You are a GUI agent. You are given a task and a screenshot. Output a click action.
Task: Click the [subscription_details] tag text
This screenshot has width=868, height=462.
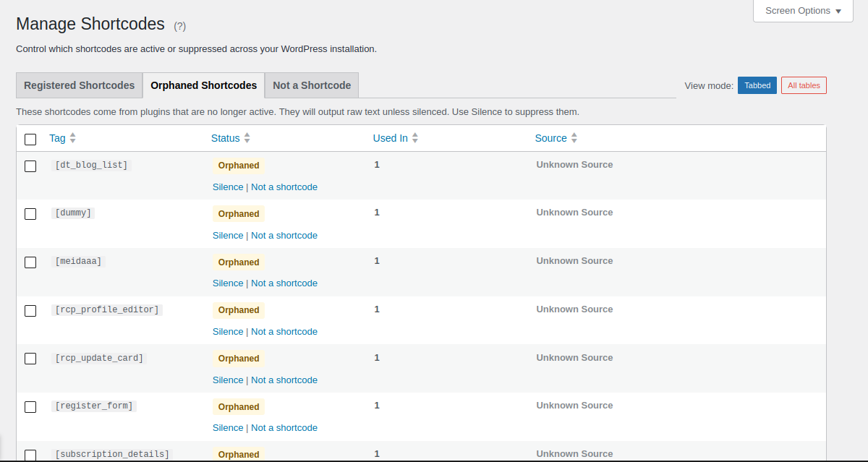click(112, 454)
